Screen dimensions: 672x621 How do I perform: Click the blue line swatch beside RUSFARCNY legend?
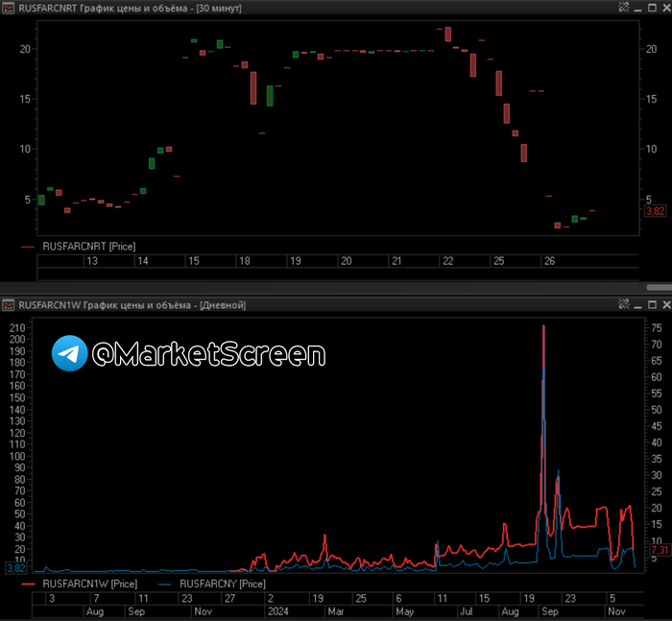[164, 585]
